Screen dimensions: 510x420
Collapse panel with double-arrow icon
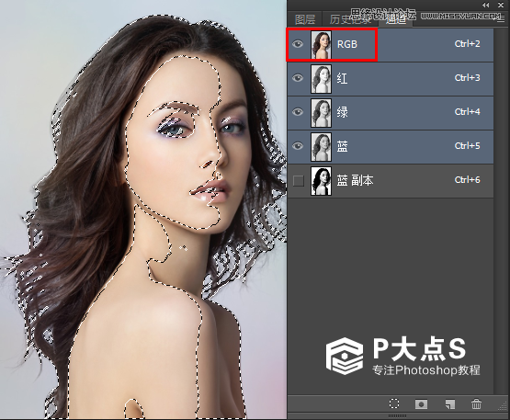click(485, 5)
